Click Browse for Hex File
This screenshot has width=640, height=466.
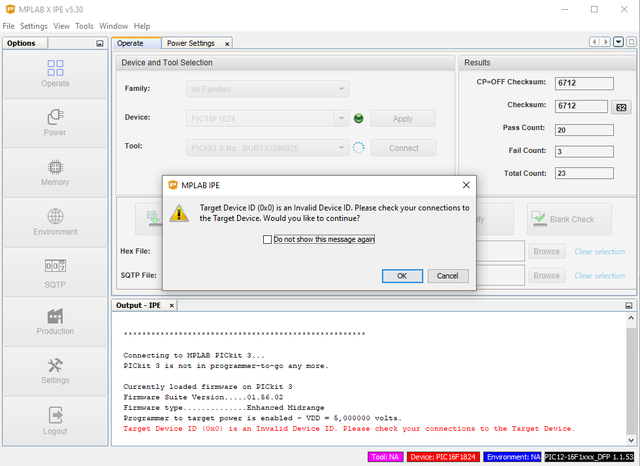pyautogui.click(x=547, y=251)
